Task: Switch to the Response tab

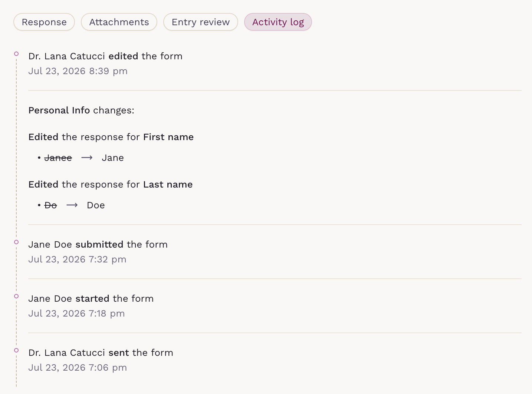Action: [x=44, y=22]
